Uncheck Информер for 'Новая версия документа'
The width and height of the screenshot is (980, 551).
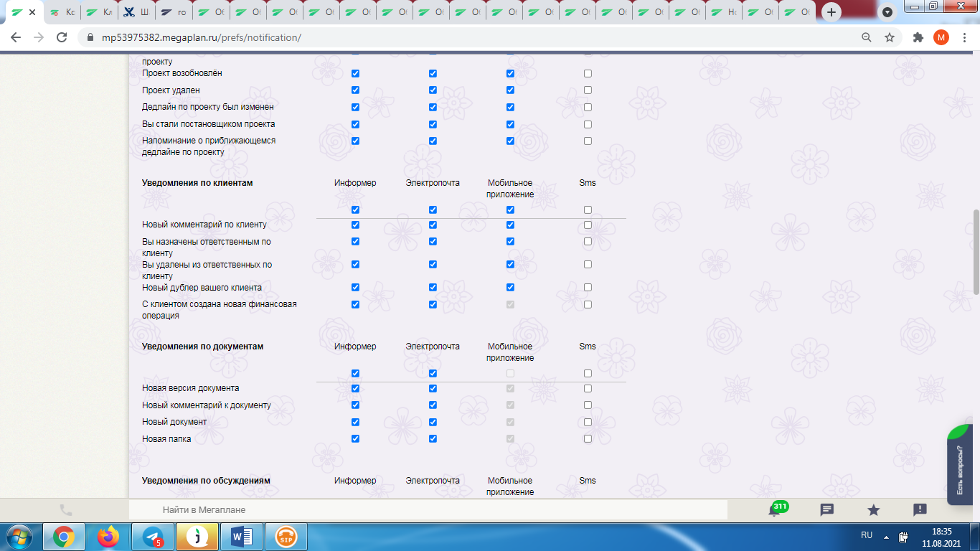(x=355, y=388)
